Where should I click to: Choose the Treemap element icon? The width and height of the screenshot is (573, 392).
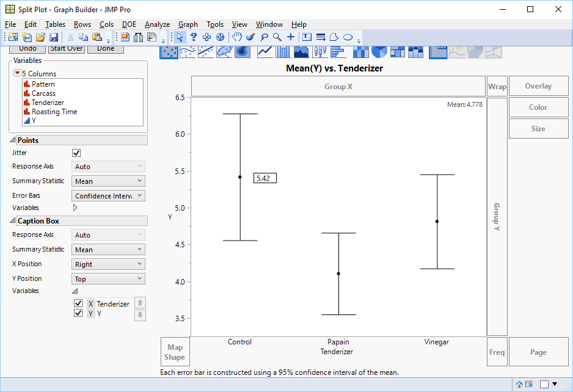pos(397,51)
